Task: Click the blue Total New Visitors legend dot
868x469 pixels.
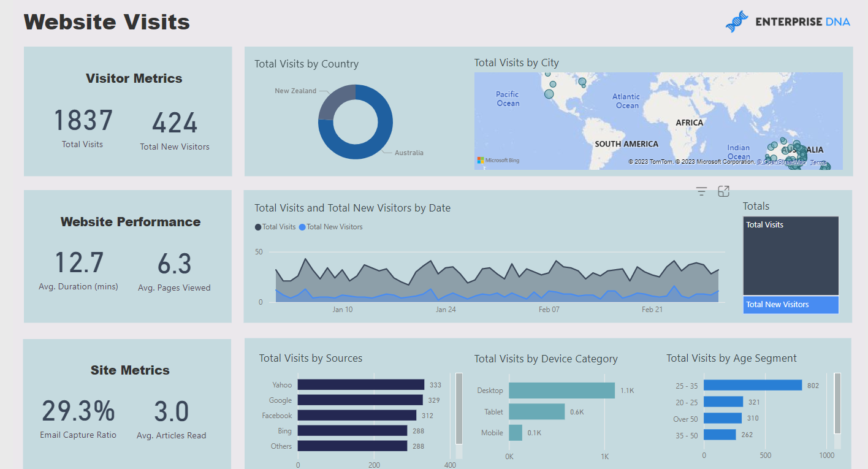Action: (302, 227)
